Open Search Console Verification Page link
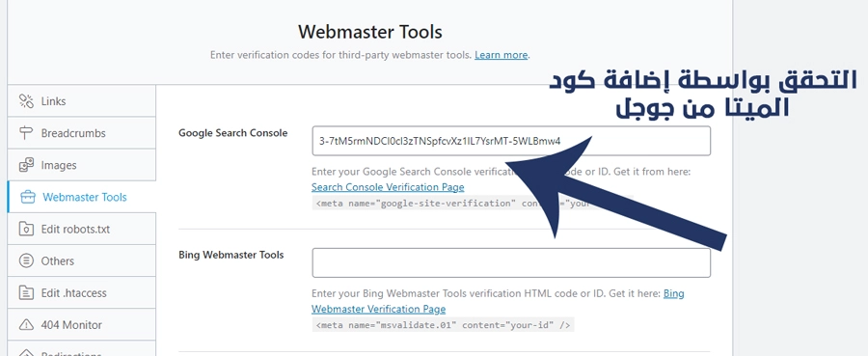The image size is (868, 356). [388, 187]
